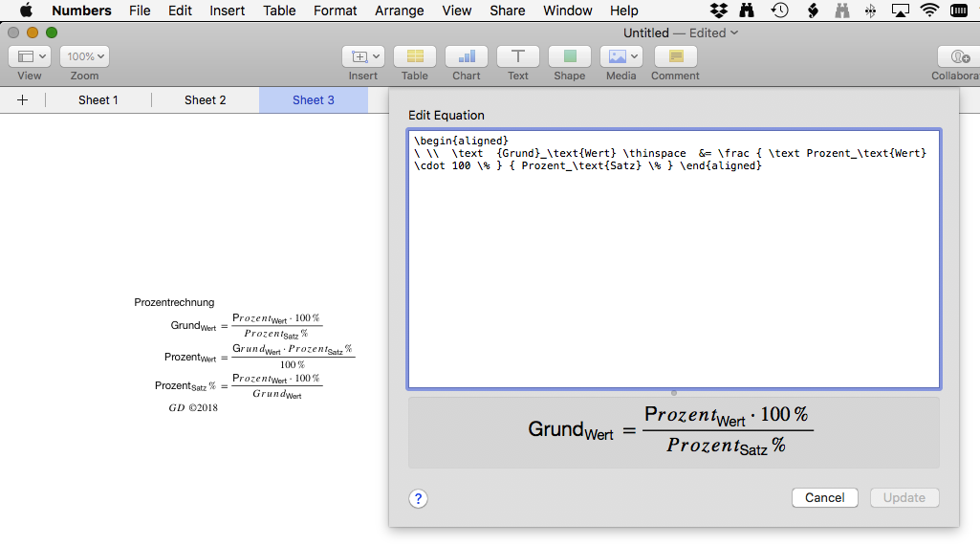The height and width of the screenshot is (545, 980).
Task: Click the Chart toolbar icon
Action: coord(467,56)
